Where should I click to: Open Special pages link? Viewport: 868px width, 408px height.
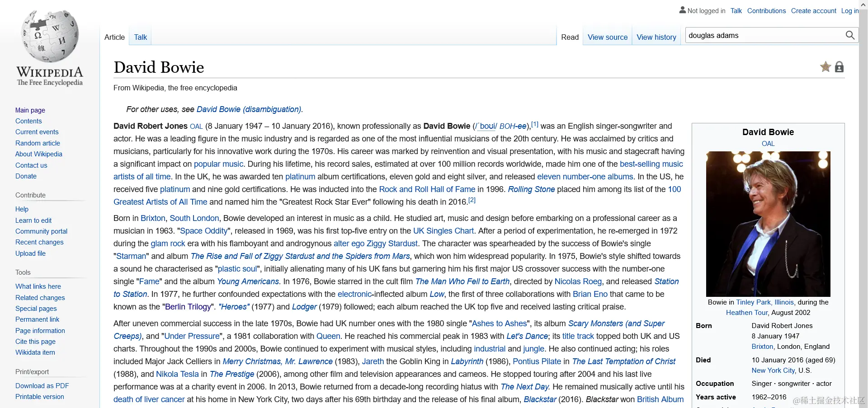click(36, 309)
